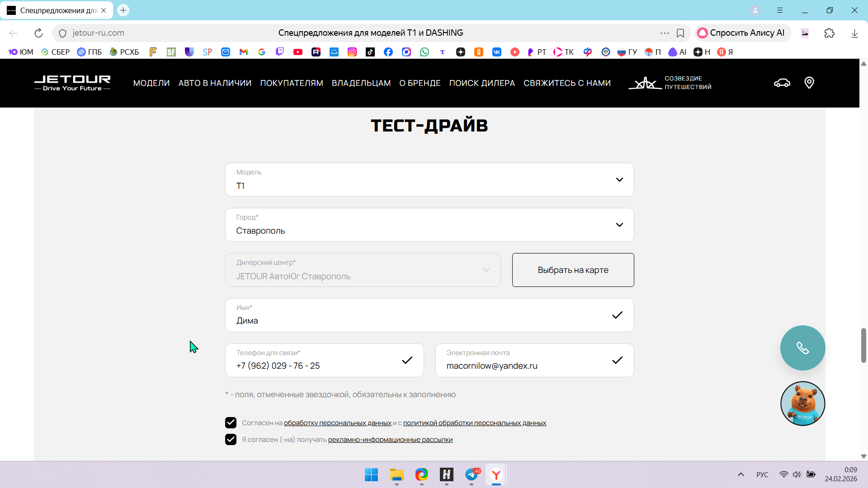Open the ПОИСК ДИЛЕРА menu item

coord(482,83)
